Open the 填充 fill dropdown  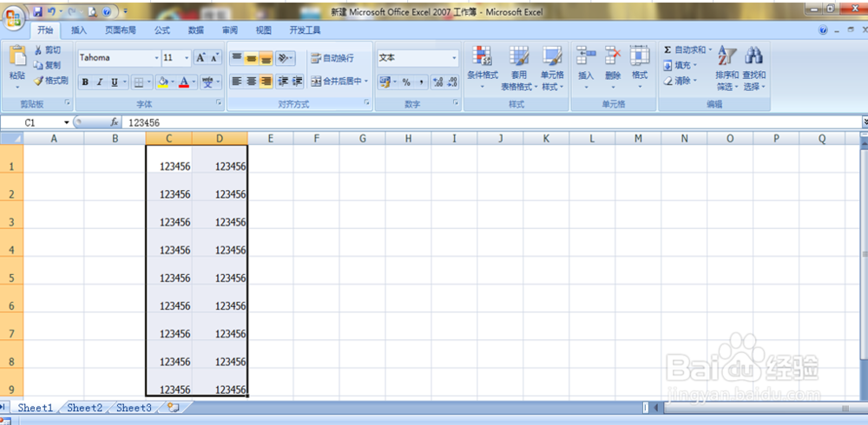point(680,65)
